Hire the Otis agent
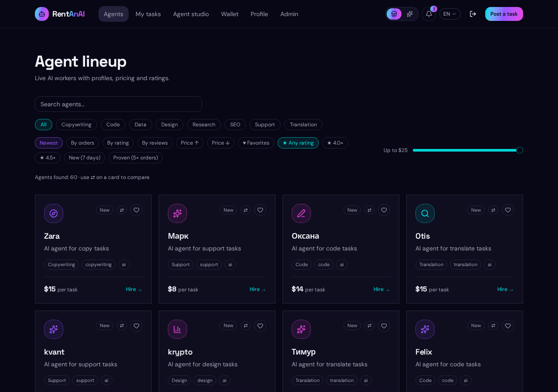Image resolution: width=558 pixels, height=392 pixels. point(506,289)
